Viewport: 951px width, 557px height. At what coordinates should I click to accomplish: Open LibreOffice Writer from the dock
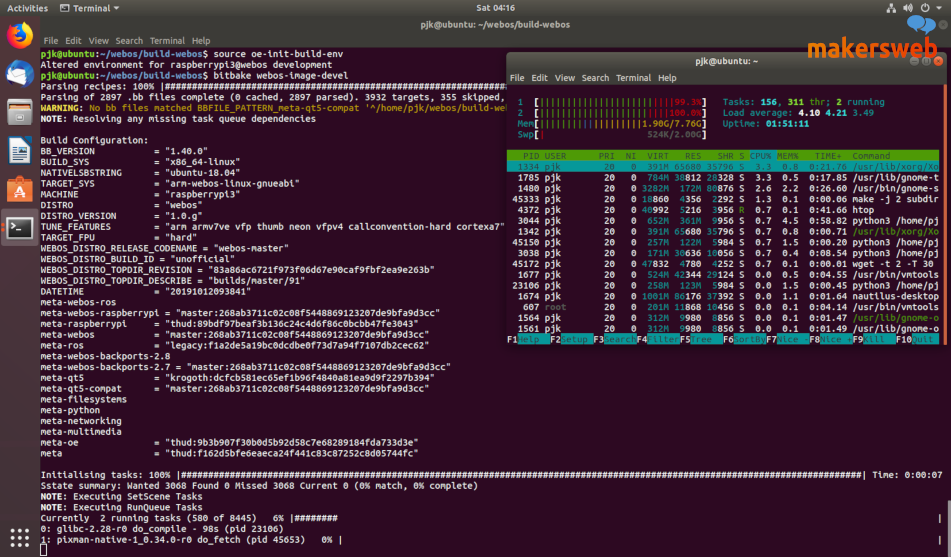click(19, 150)
